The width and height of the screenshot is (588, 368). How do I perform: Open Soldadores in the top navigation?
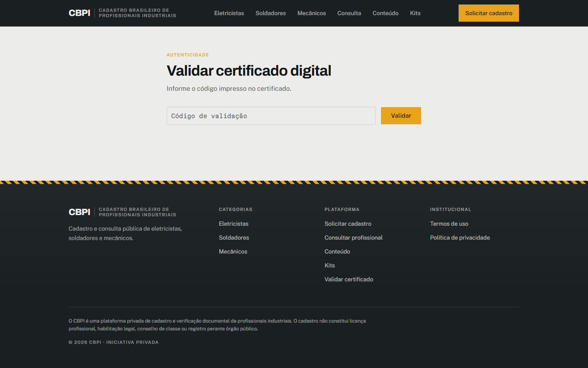[x=271, y=13]
